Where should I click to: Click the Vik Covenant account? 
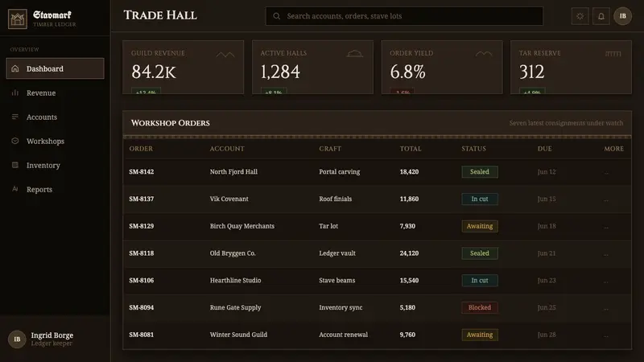point(229,199)
